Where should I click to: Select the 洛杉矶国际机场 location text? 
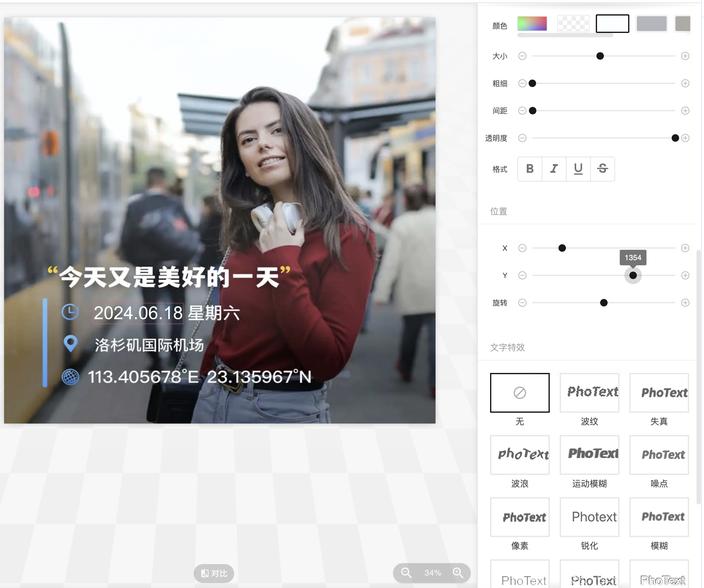(150, 345)
